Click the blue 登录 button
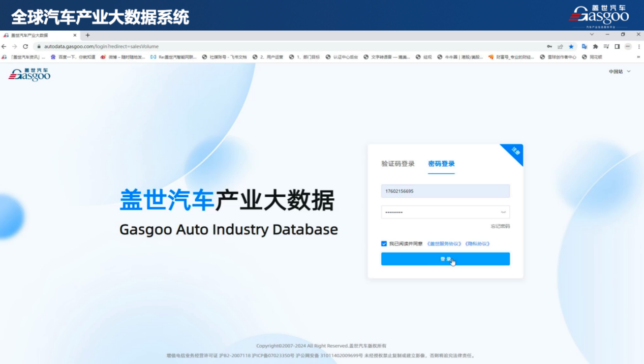 [x=445, y=259]
